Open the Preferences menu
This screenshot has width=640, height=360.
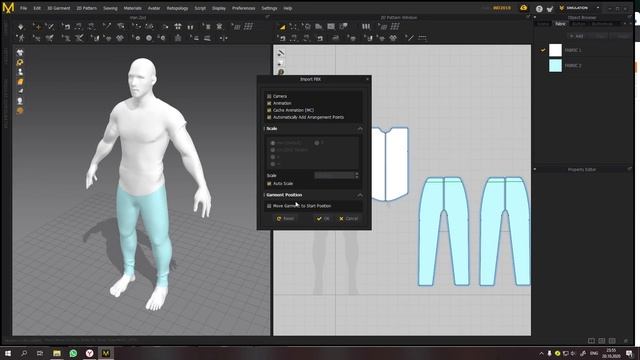[x=244, y=8]
